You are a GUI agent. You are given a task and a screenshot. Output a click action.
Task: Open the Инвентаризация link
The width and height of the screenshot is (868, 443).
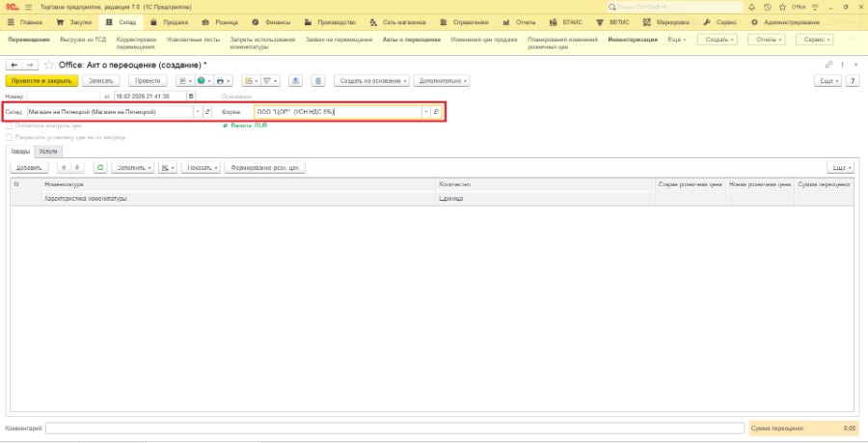633,40
